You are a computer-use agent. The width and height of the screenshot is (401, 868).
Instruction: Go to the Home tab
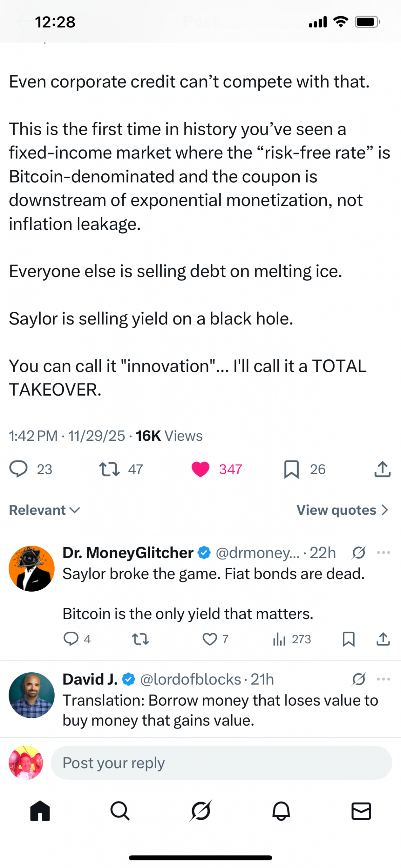(40, 811)
